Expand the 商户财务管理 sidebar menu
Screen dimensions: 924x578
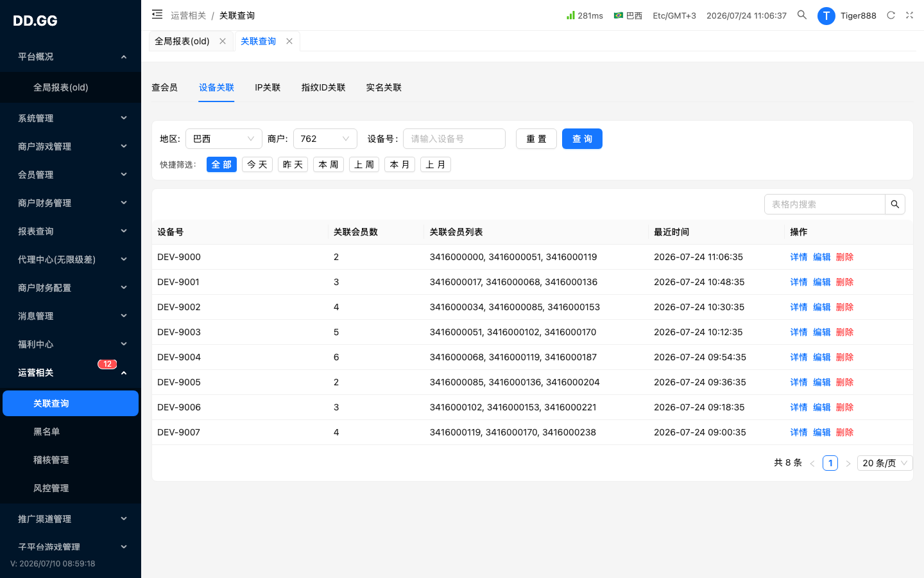[x=71, y=203]
